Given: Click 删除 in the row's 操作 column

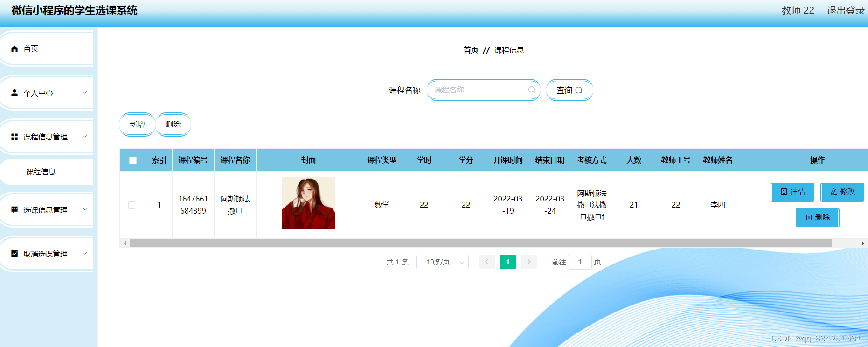Looking at the screenshot, I should point(818,217).
